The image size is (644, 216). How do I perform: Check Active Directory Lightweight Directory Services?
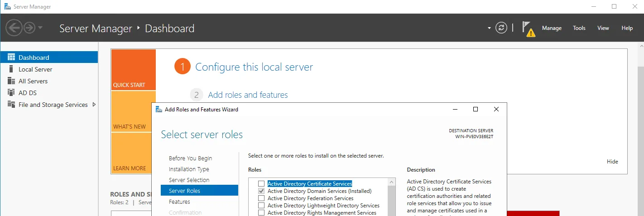coord(261,206)
